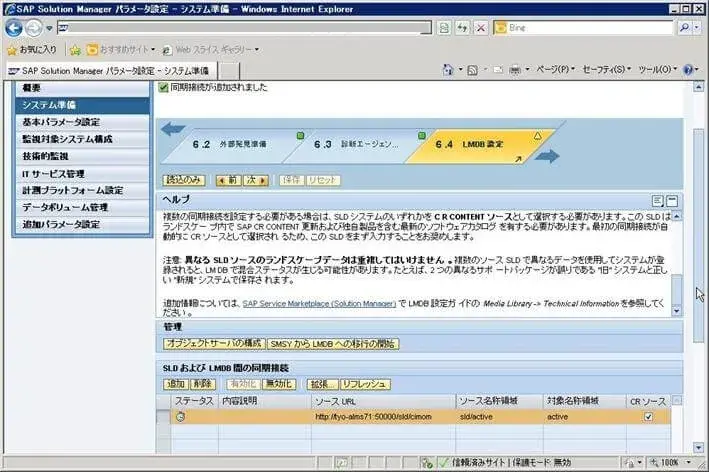Open the お気に入り favorites button
The height and width of the screenshot is (472, 709).
[x=32, y=49]
